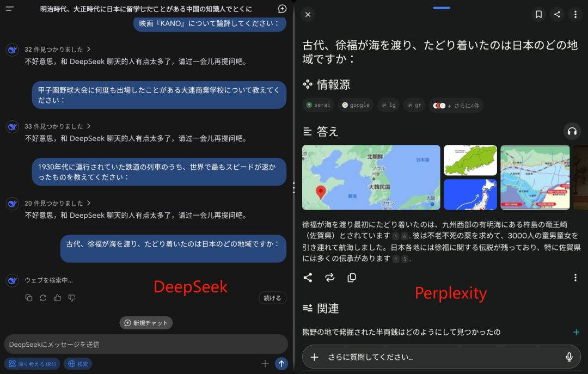This screenshot has width=588, height=374.
Task: Open the blue Japan map thumbnail
Action: pyautogui.click(x=470, y=194)
